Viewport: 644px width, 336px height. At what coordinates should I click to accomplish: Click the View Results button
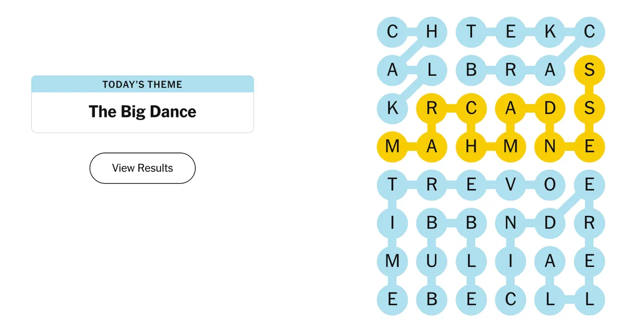142,168
